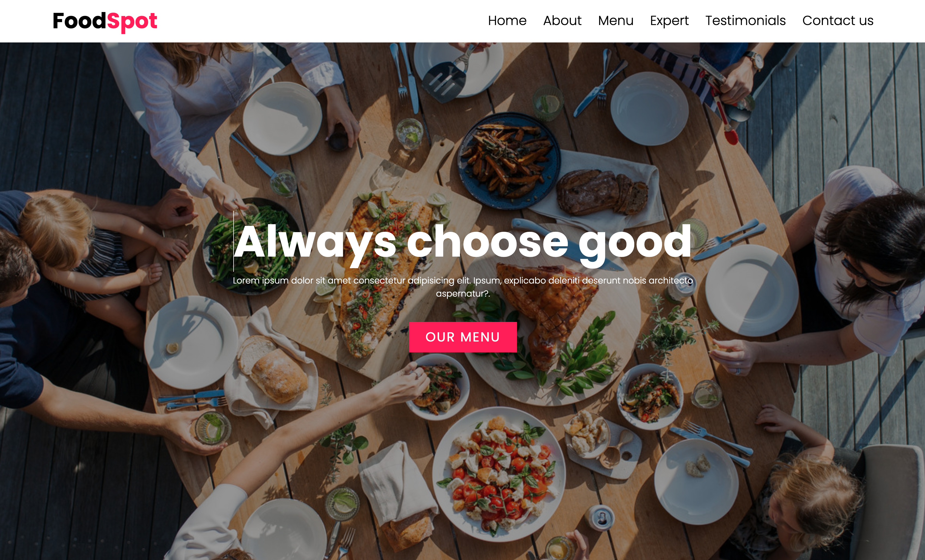
Task: Select the sliced dark bread on the napkin
Action: [x=602, y=192]
